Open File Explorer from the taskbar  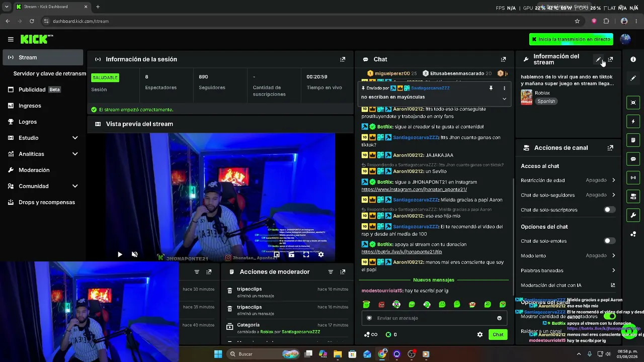tap(338, 354)
